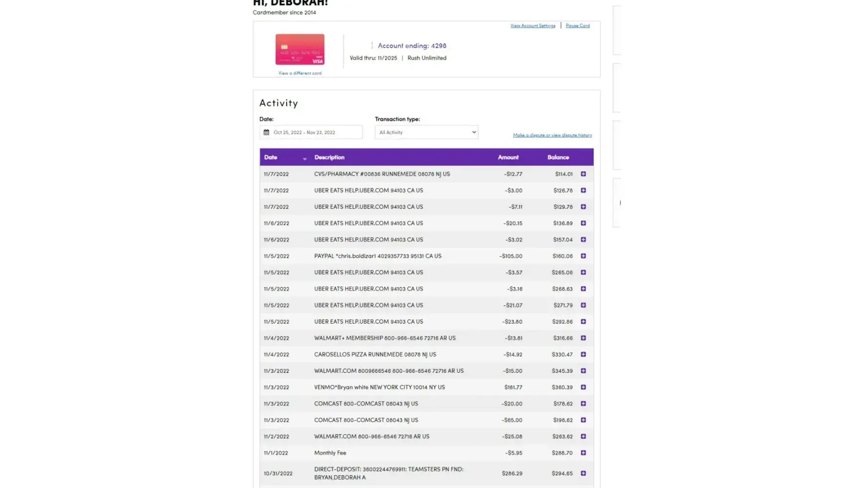Open Make a dispute or view history link
The height and width of the screenshot is (488, 868).
pyautogui.click(x=552, y=135)
